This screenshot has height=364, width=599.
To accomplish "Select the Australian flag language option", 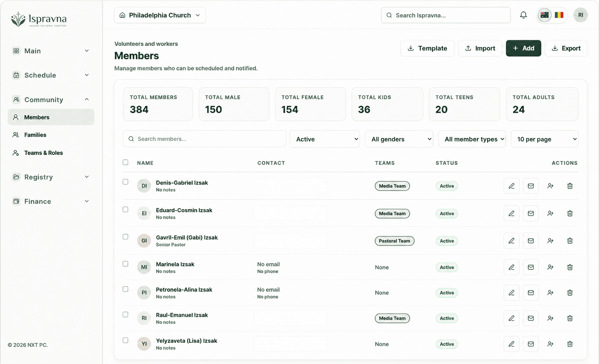I will (x=545, y=15).
